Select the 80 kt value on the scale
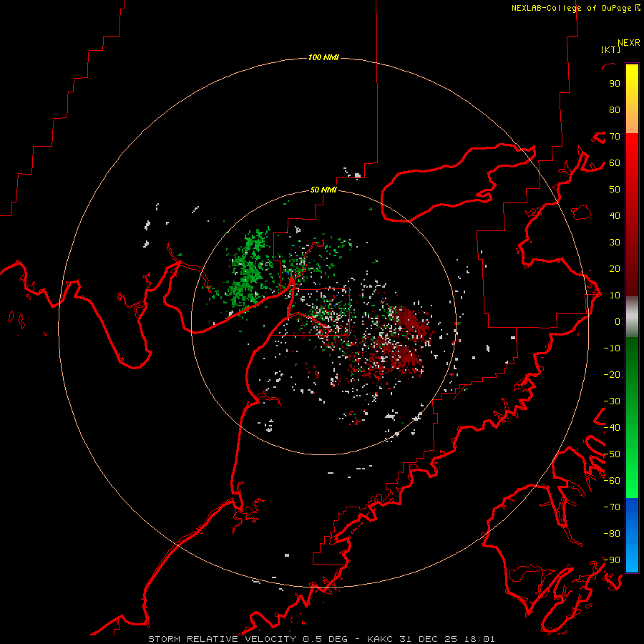 point(615,109)
